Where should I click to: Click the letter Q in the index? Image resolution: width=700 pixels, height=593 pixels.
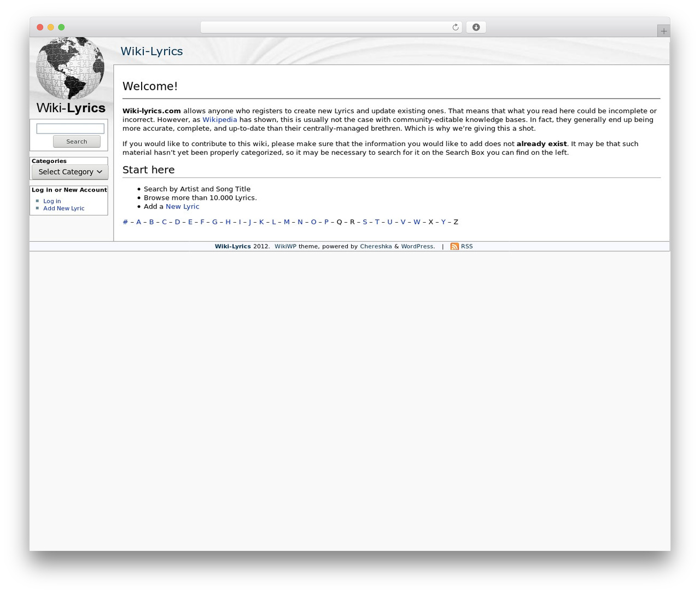(339, 222)
